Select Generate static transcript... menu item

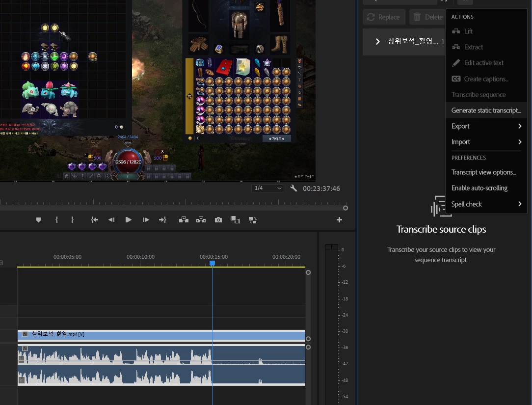coord(486,110)
